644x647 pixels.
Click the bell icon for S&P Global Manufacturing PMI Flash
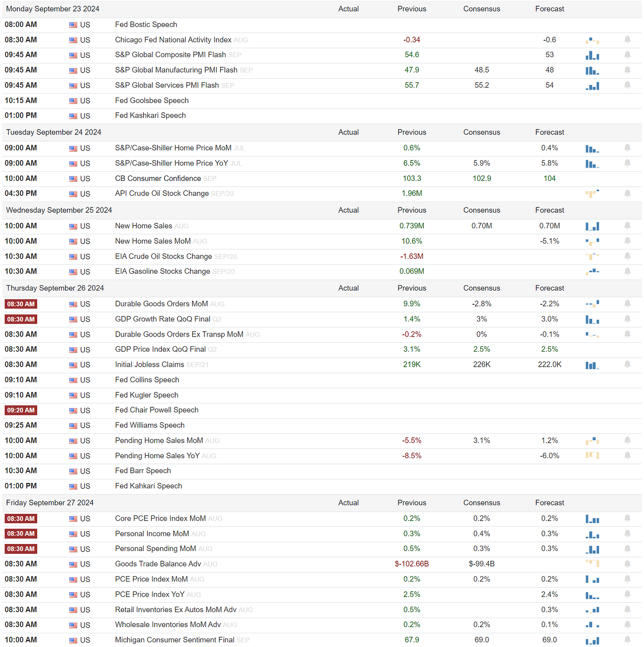(x=627, y=70)
